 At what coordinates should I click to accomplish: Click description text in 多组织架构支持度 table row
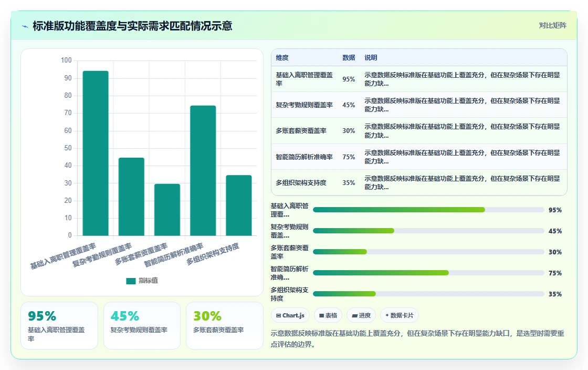tap(462, 183)
